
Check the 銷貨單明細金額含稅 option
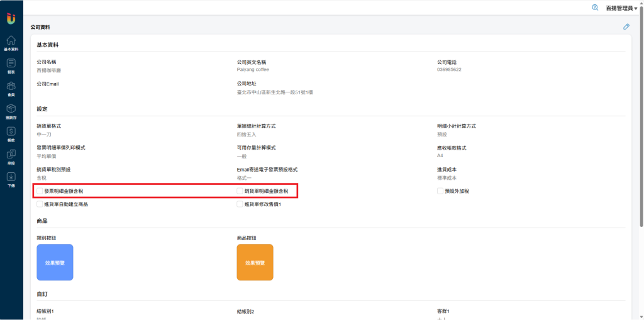tap(240, 190)
